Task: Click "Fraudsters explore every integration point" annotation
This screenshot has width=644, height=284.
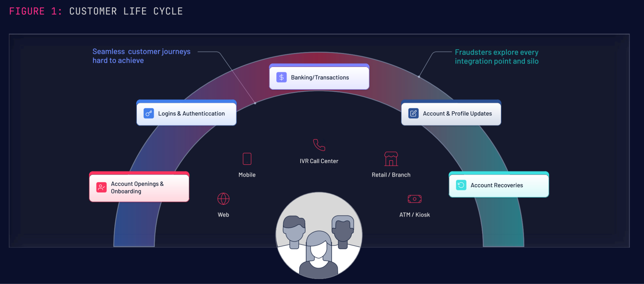Action: tap(497, 57)
